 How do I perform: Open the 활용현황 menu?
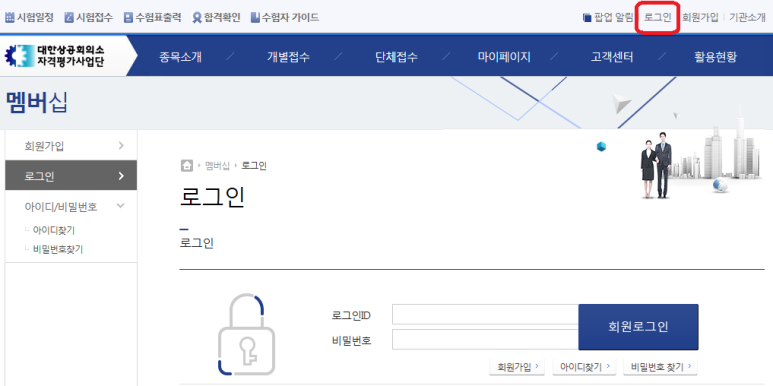(715, 57)
